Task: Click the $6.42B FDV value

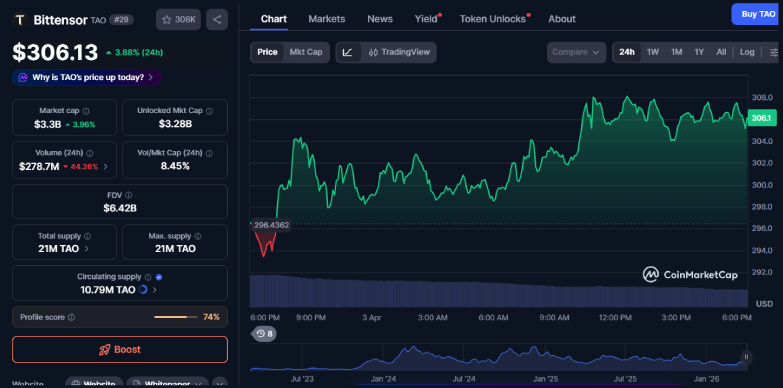Action: 120,208
